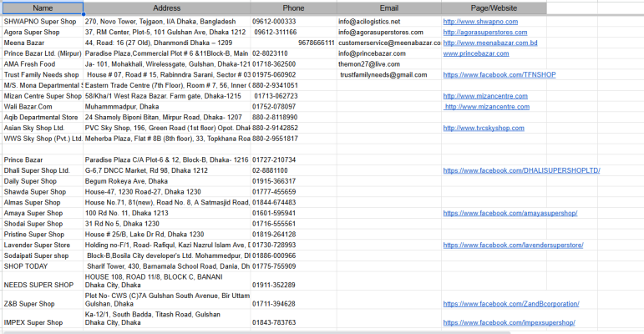This screenshot has width=644, height=334.
Task: Open the www.princebazar.com link
Action: point(475,53)
